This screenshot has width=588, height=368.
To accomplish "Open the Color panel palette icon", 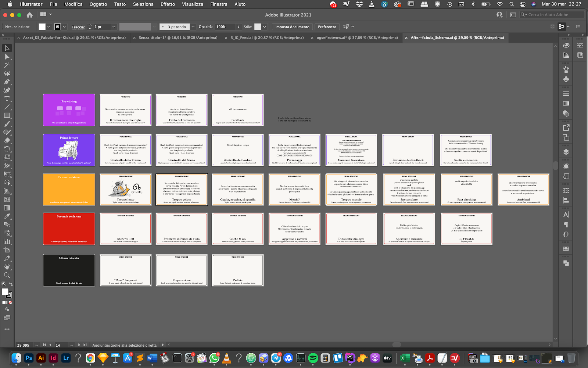I will [566, 45].
